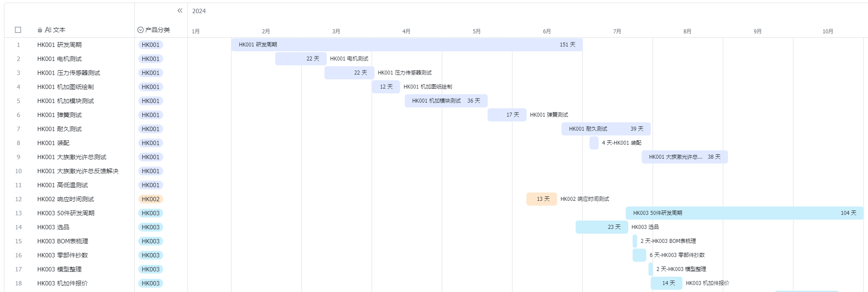The height and width of the screenshot is (292, 868).
Task: Click the 104 天 HK003 50件研发周期 bar
Action: click(x=744, y=213)
